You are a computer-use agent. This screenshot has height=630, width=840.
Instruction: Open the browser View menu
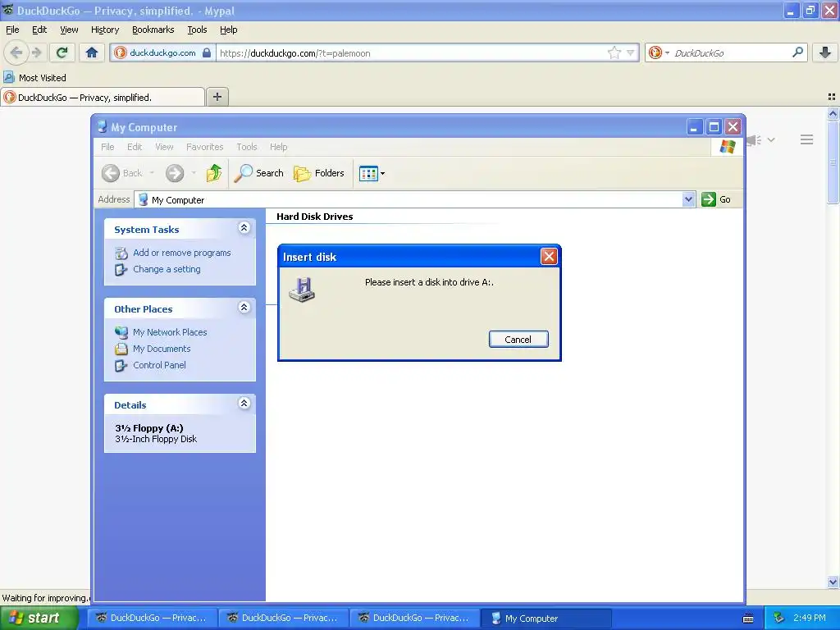[x=69, y=30]
